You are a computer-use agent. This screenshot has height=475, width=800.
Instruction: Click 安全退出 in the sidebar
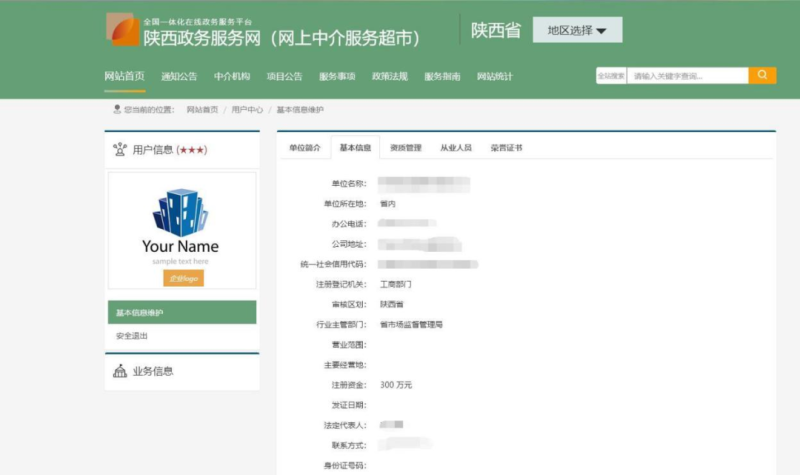pos(132,336)
